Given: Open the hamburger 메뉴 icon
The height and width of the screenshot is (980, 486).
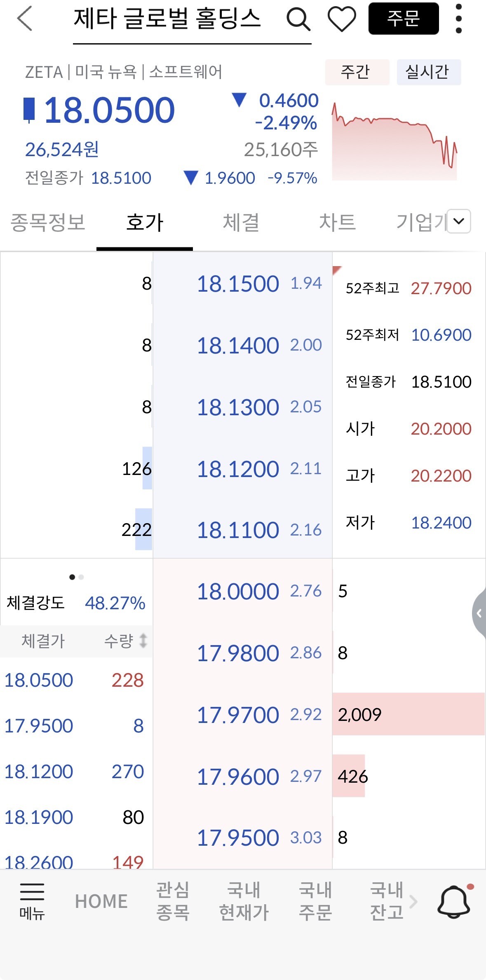Looking at the screenshot, I should click(x=32, y=901).
